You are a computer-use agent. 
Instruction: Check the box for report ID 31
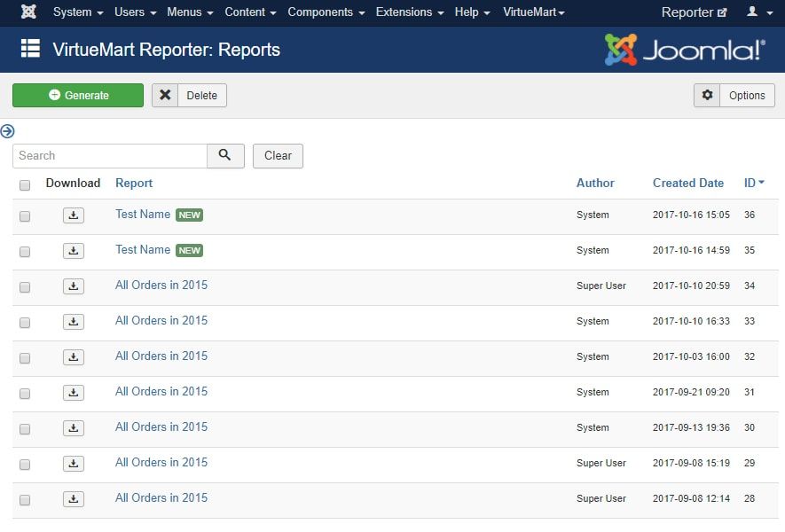click(x=25, y=394)
